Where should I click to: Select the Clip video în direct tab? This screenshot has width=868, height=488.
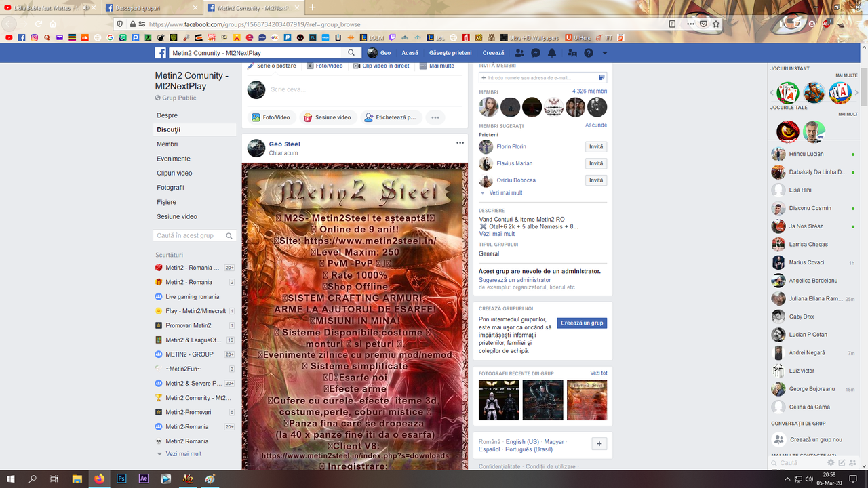(381, 66)
